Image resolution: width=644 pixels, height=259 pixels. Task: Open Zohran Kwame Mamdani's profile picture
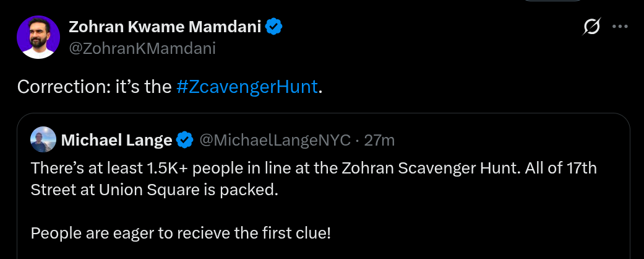click(38, 37)
